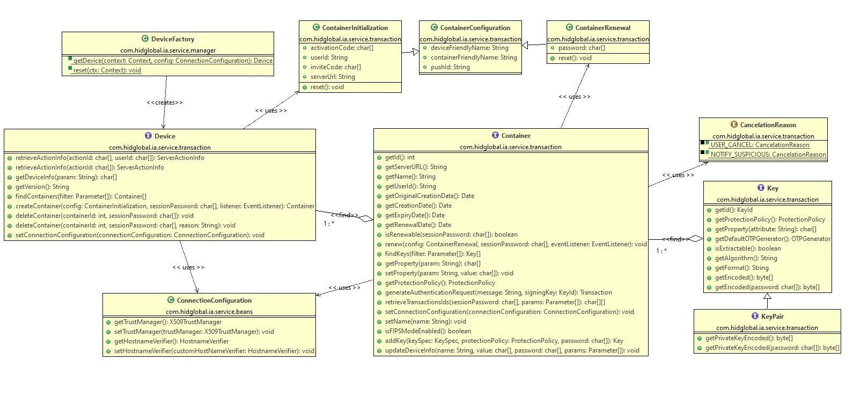Click the ContainerRenewal class icon
Viewport: 868px width, 396px height.
tap(569, 27)
